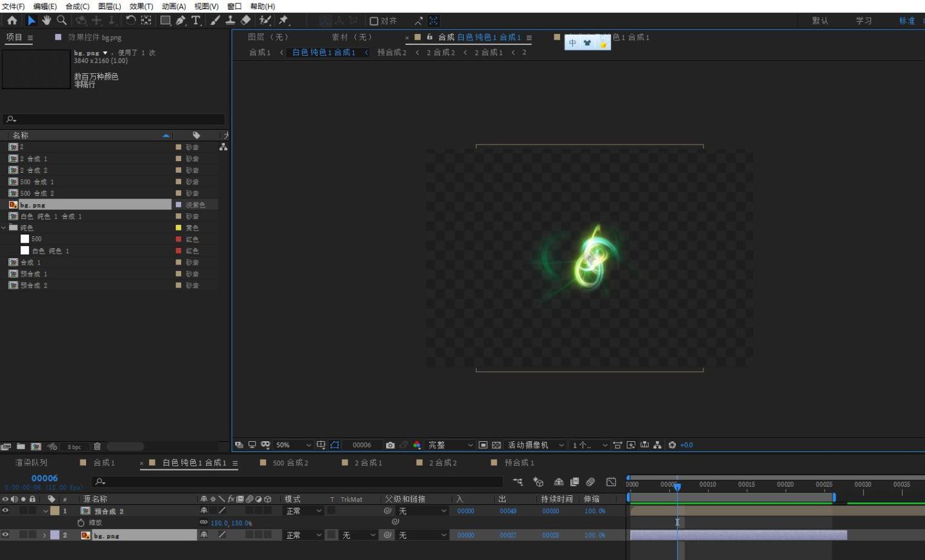Image resolution: width=925 pixels, height=560 pixels.
Task: Toggle stopwatch for 缩放 property
Action: (x=81, y=523)
